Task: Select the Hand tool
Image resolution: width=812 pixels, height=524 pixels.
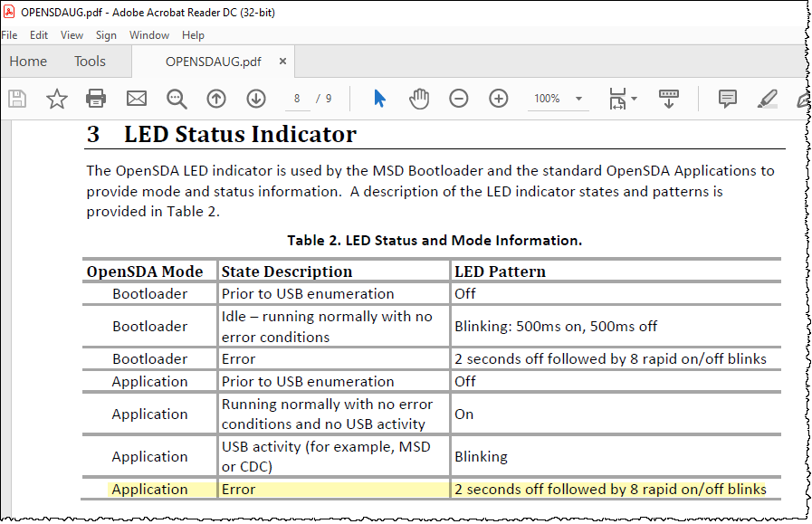Action: (x=419, y=99)
